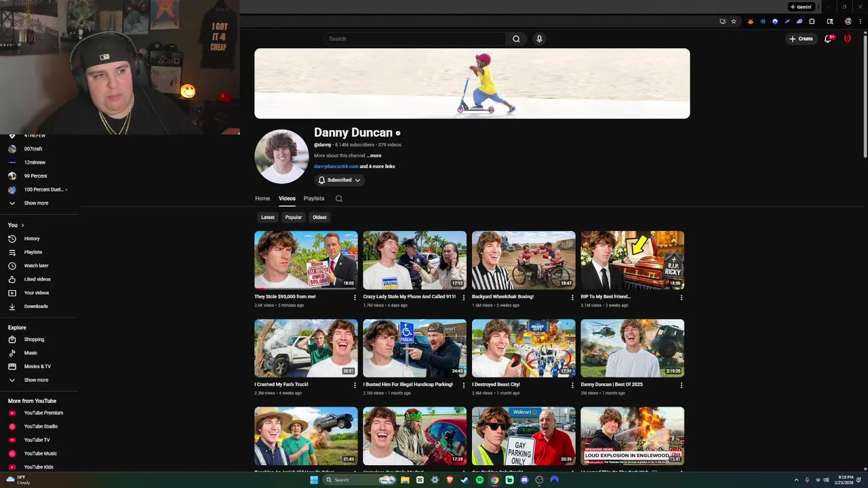Activate voice search microphone icon
868x488 pixels.
point(539,39)
